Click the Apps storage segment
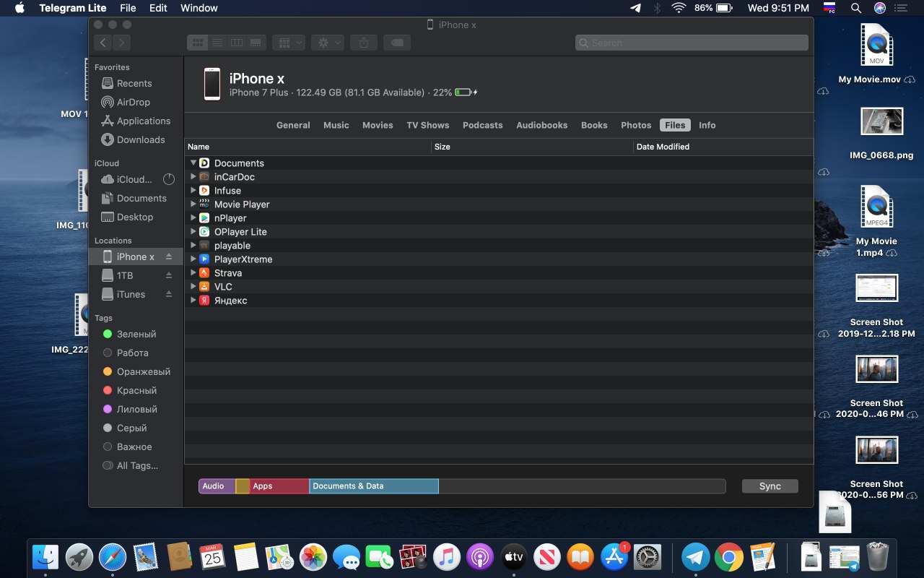 point(279,486)
